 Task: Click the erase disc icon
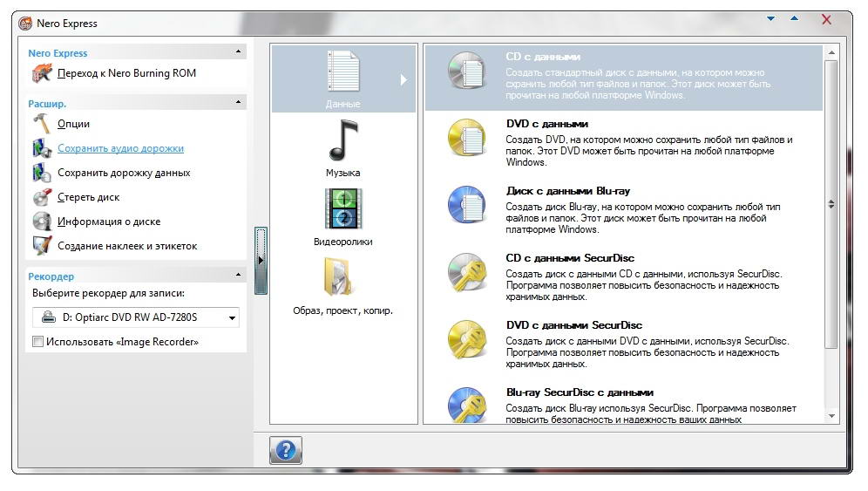(x=42, y=197)
